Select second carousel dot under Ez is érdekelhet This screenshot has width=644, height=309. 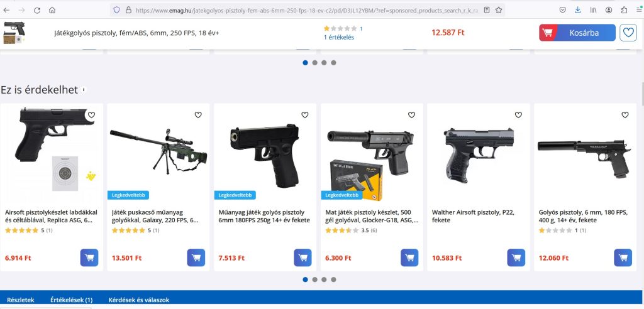[314, 279]
